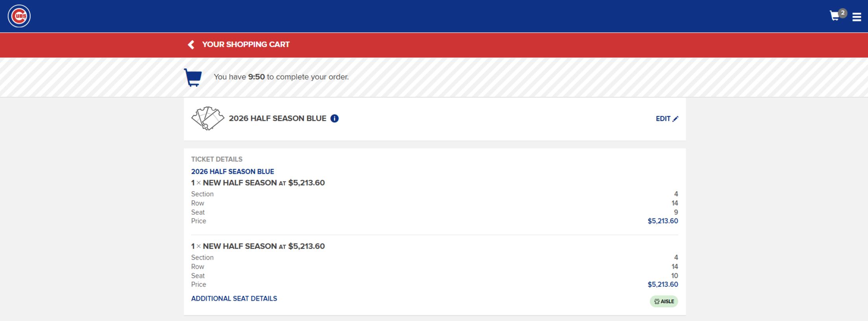Click the cart item count badge
The image size is (868, 321).
pyautogui.click(x=843, y=13)
